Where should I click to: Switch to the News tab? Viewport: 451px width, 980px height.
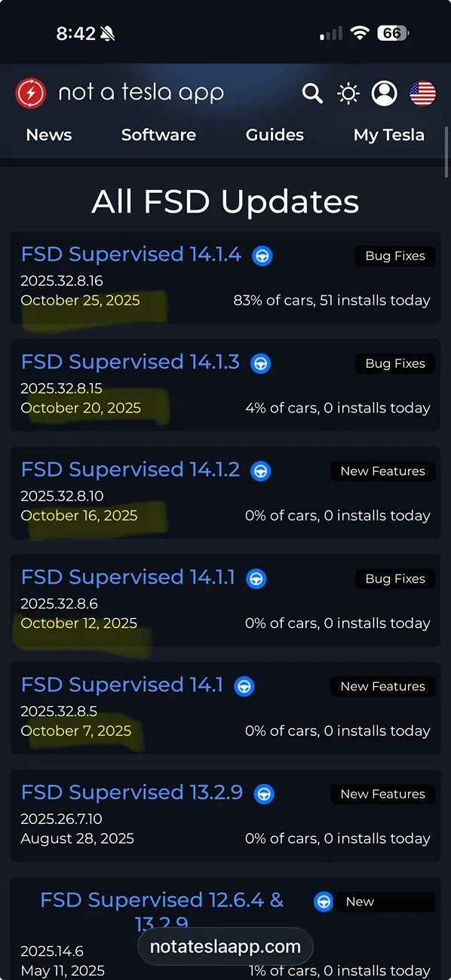coord(49,135)
